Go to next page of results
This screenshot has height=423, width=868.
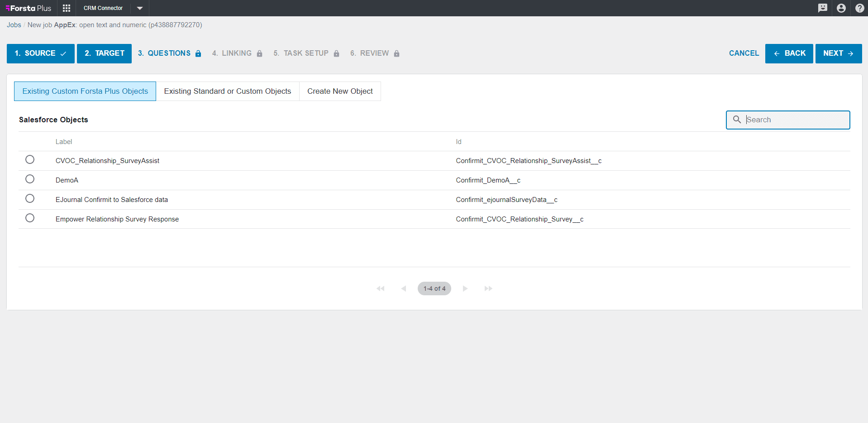coord(465,288)
